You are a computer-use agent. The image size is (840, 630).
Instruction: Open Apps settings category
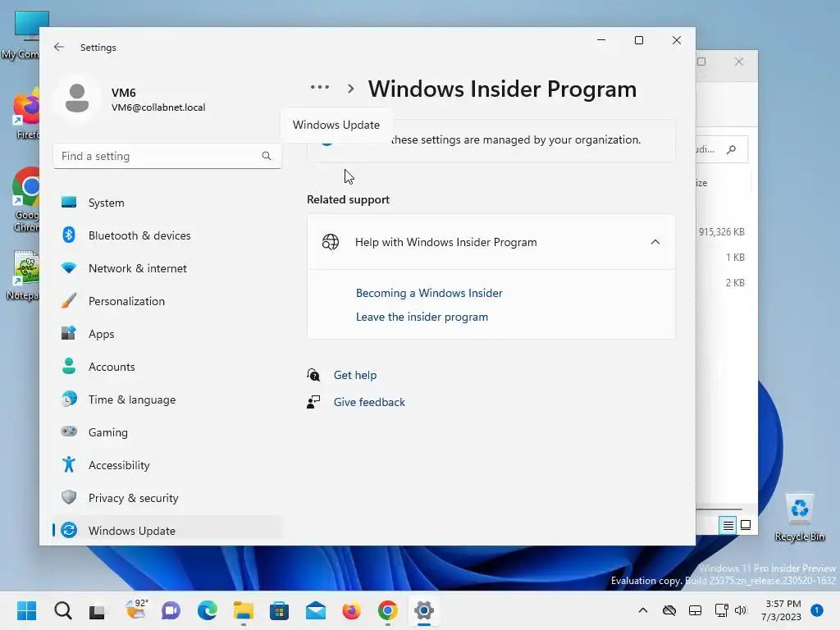point(167,334)
